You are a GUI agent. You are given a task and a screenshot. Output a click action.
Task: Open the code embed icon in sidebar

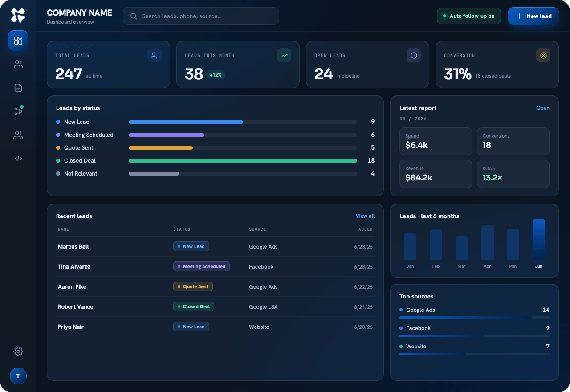pyautogui.click(x=18, y=159)
